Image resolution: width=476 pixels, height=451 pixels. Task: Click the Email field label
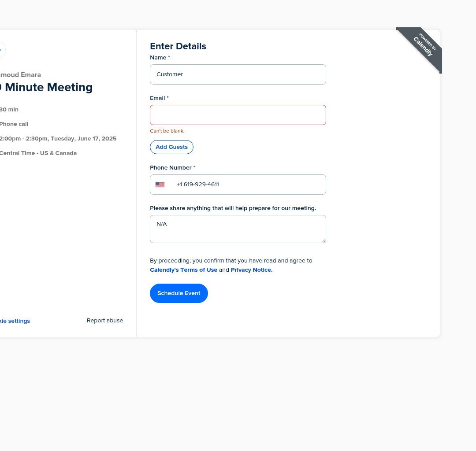tap(157, 98)
